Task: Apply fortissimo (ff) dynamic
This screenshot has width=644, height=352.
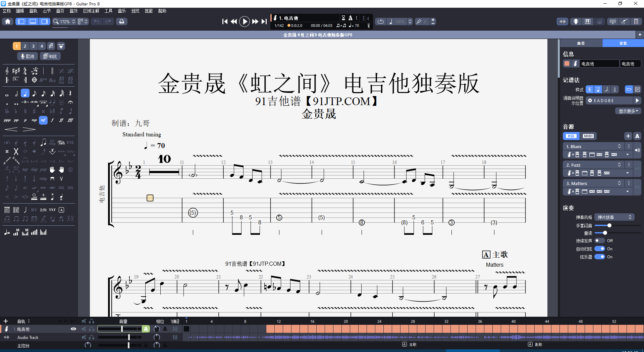Action: point(61,120)
